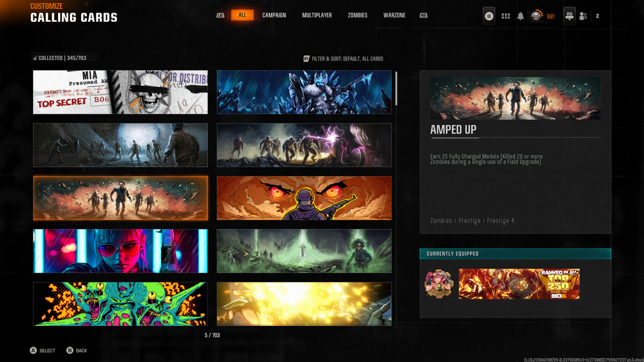Click the equipped Ranked Play Top 250 card

pyautogui.click(x=519, y=283)
